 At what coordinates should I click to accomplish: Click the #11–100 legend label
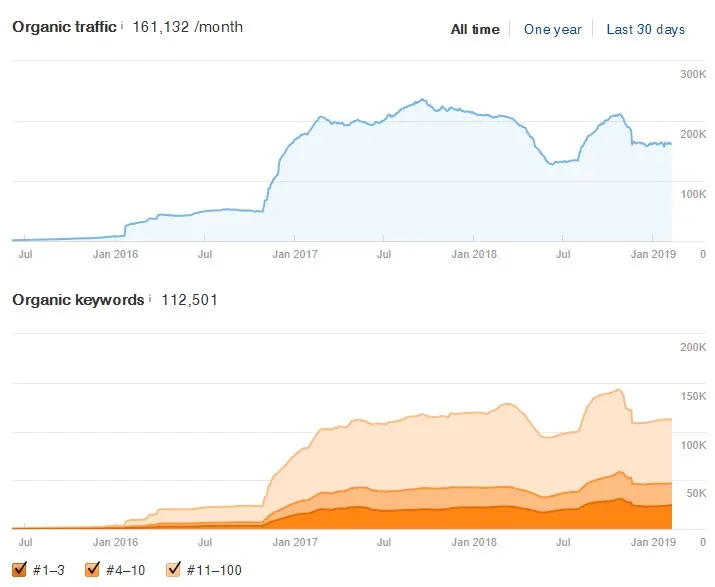point(214,570)
